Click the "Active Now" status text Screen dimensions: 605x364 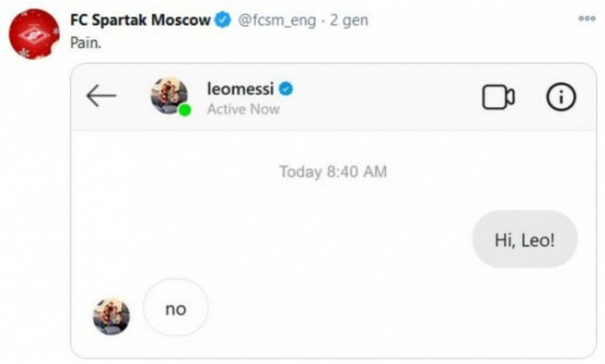click(243, 109)
